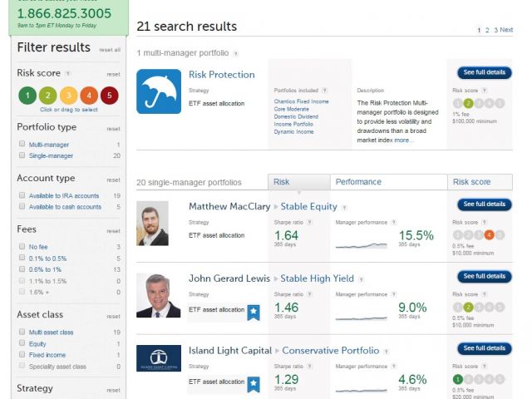532x399 pixels.
Task: Click the help icon beside multi-manager portfolio count
Action: pos(236,53)
